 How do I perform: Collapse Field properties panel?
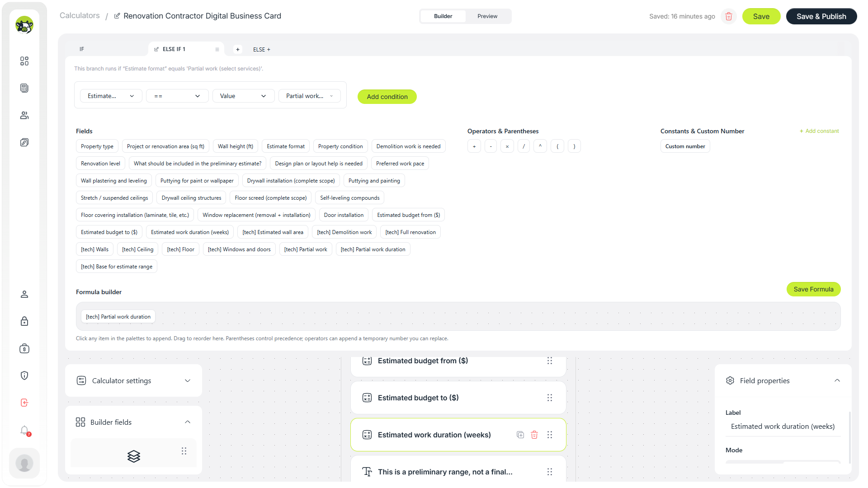[x=837, y=380]
